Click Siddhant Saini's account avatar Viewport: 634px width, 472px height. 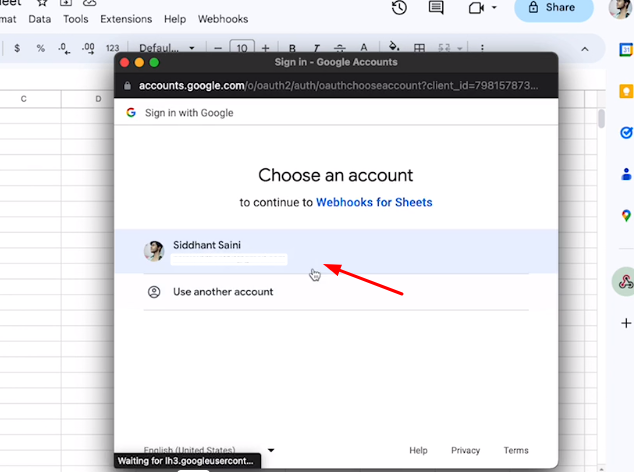tap(154, 251)
